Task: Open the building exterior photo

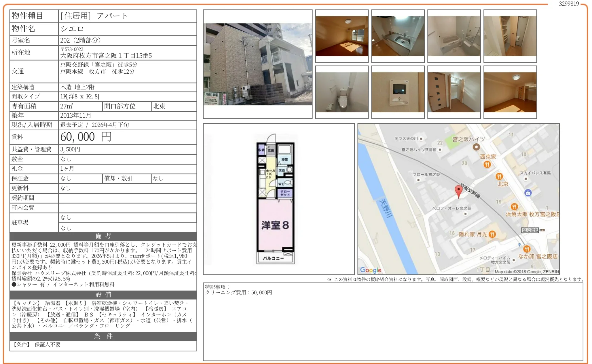Action: tap(257, 64)
